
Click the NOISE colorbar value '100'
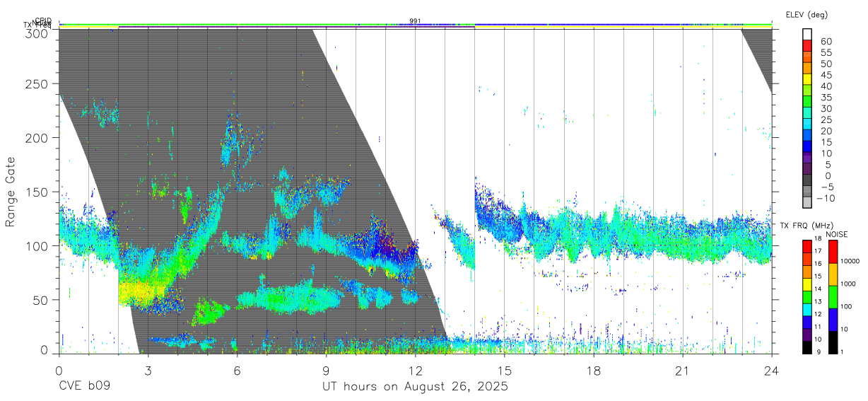click(848, 306)
